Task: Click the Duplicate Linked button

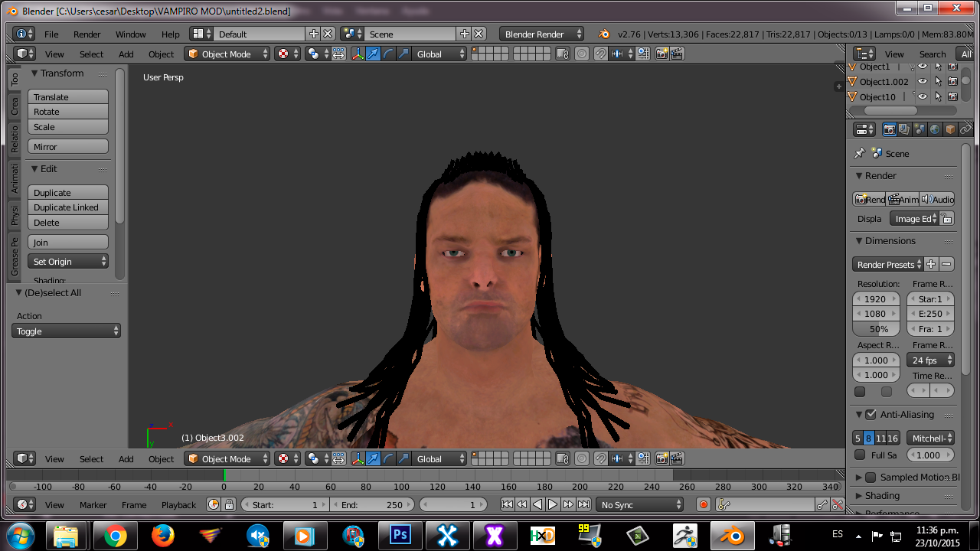Action: 68,207
